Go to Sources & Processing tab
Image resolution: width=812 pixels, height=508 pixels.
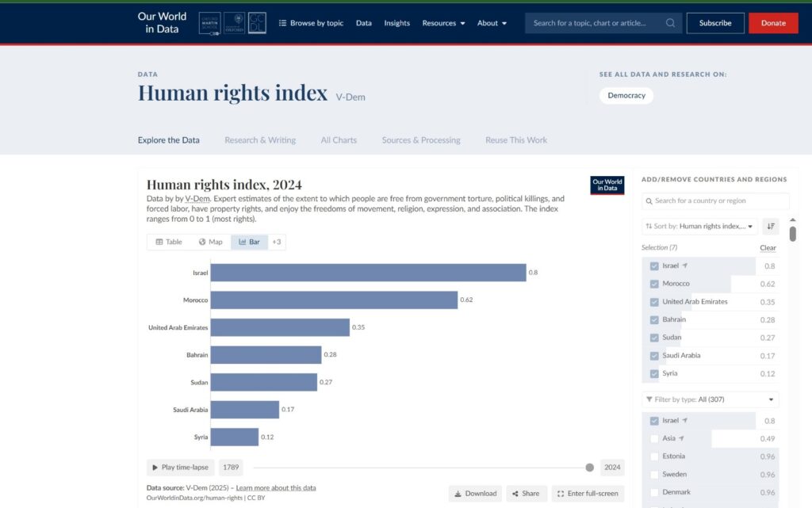tap(421, 140)
